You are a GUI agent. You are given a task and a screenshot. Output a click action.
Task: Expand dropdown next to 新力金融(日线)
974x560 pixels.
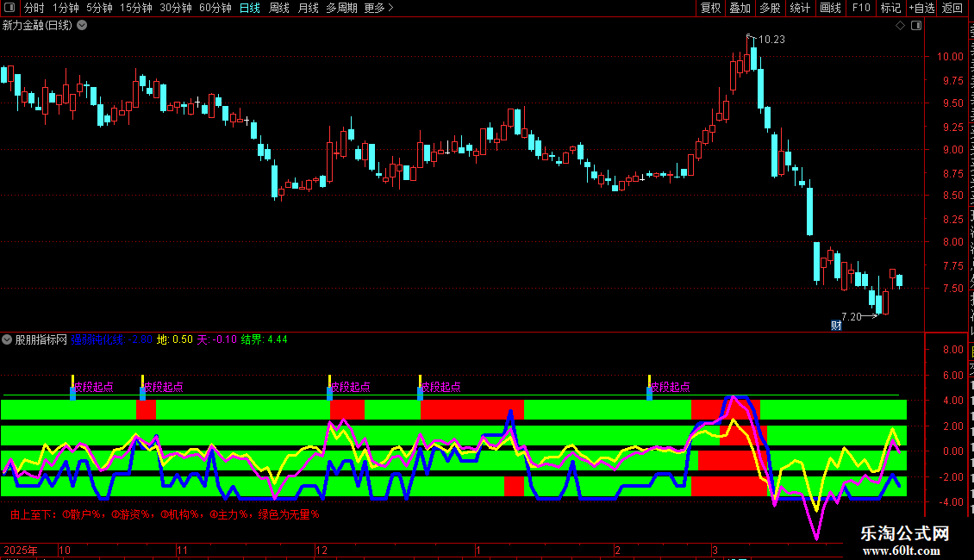pos(82,26)
